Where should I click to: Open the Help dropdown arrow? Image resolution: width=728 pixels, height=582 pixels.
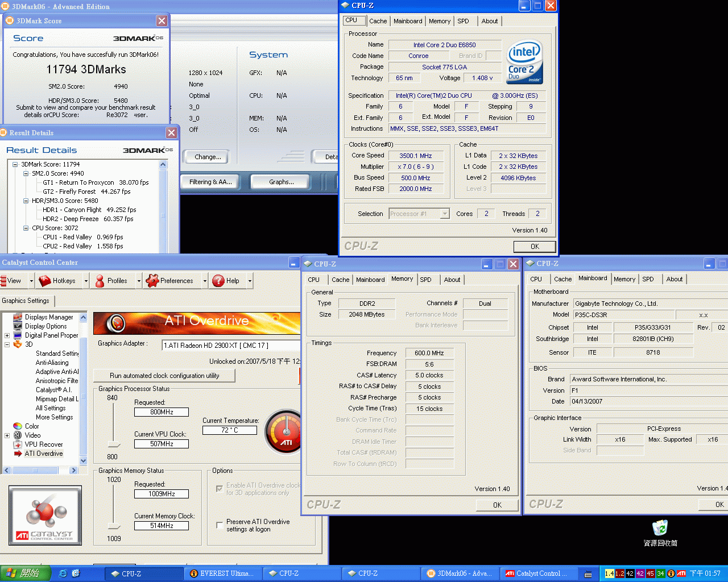(x=249, y=281)
